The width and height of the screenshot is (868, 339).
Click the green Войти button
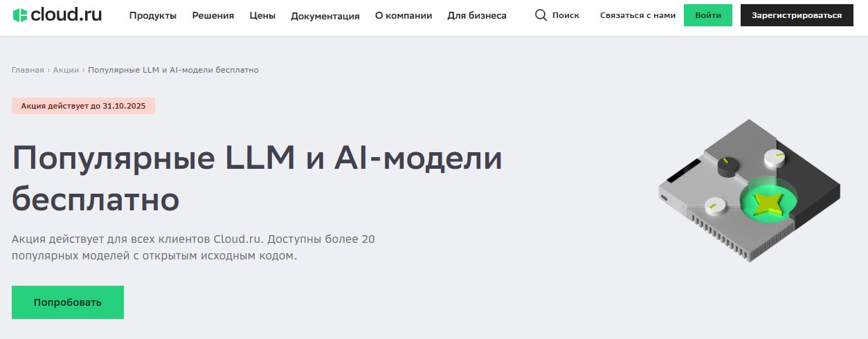point(708,15)
